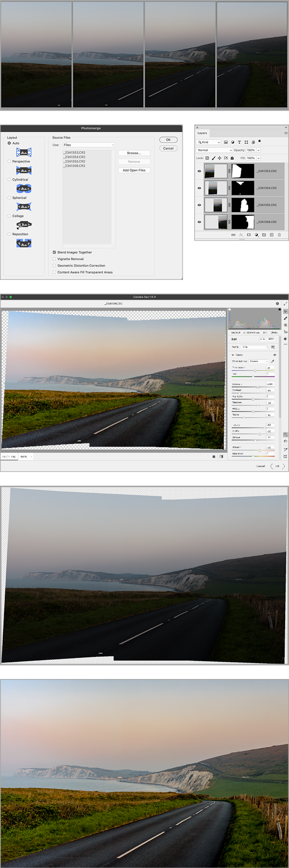The height and width of the screenshot is (868, 289).
Task: Add layer mask icon in Layers panel
Action: [x=249, y=235]
